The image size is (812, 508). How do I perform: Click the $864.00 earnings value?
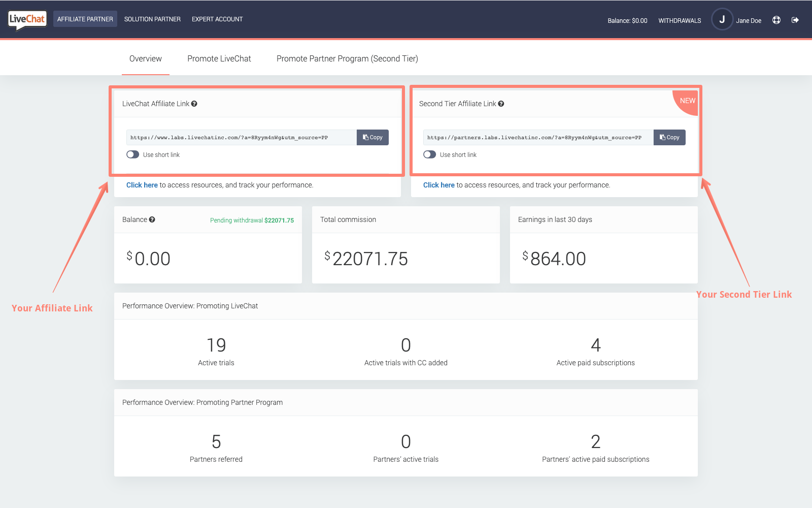point(554,259)
